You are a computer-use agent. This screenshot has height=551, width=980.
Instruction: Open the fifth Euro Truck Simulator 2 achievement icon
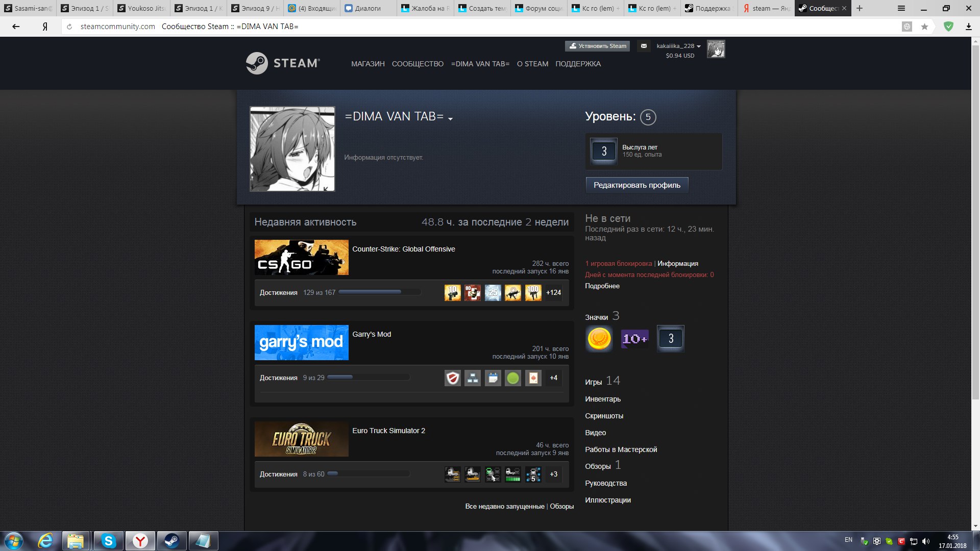click(x=533, y=474)
